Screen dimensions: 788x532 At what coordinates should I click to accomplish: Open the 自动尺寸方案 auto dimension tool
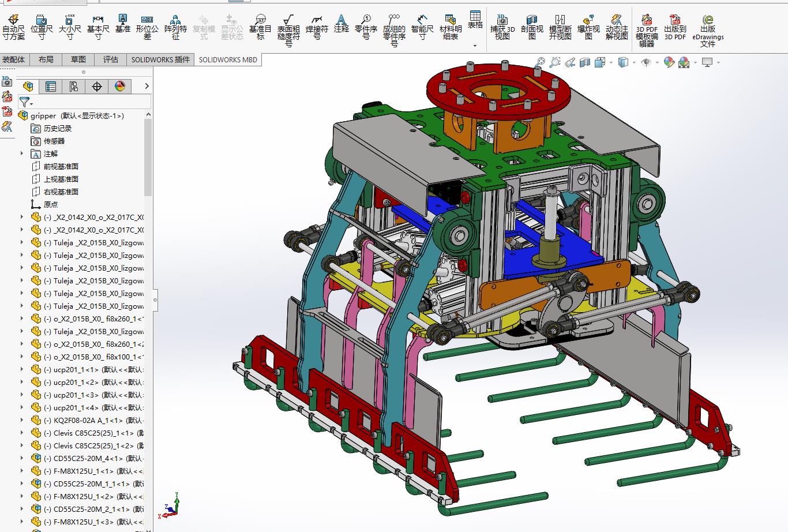[14, 27]
